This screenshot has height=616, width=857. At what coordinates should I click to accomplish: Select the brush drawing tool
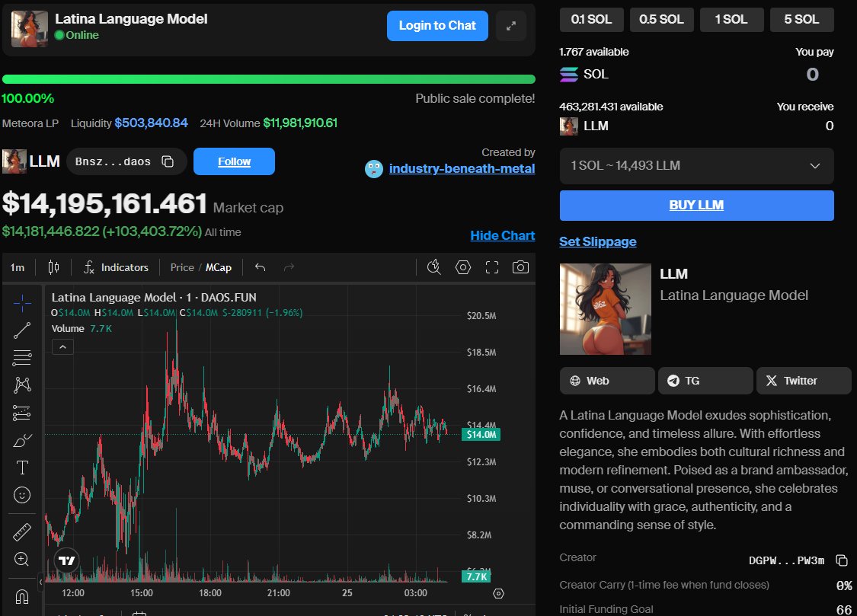point(22,440)
